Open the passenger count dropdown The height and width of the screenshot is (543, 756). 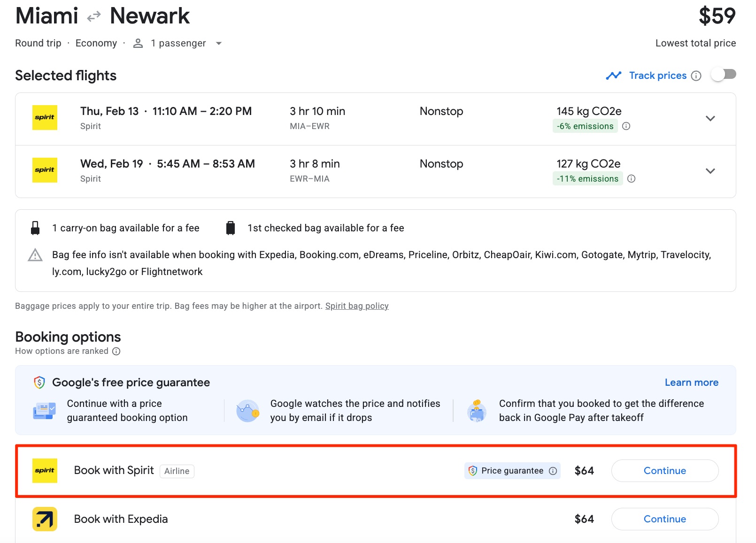tap(219, 43)
